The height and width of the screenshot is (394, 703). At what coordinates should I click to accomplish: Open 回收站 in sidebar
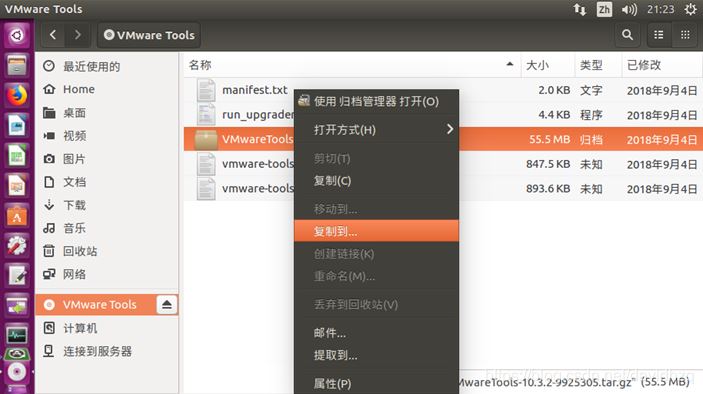(107, 251)
